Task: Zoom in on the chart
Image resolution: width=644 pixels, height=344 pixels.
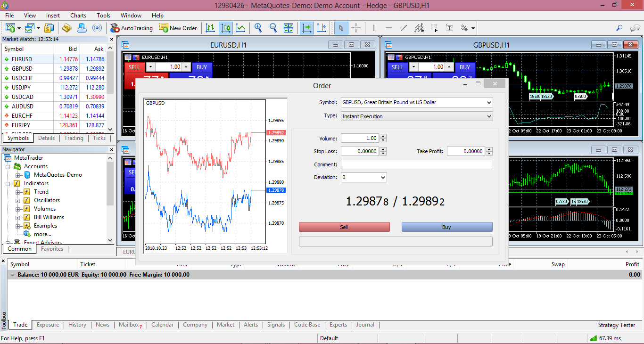Action: pos(258,28)
